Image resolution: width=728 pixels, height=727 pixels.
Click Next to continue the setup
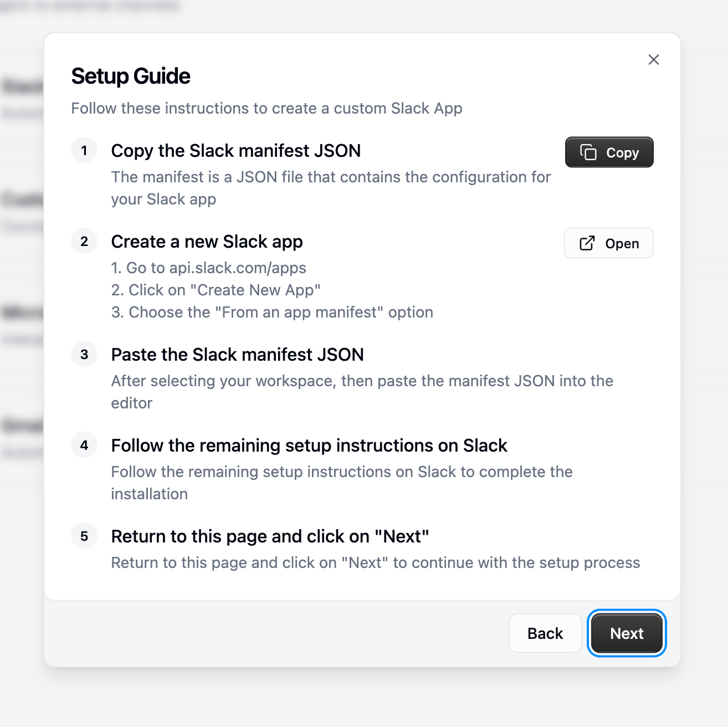pos(626,633)
